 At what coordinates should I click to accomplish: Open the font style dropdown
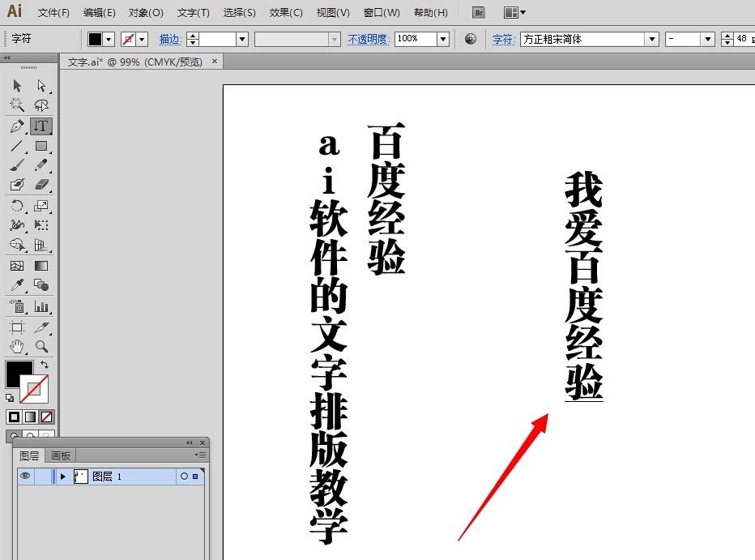707,39
